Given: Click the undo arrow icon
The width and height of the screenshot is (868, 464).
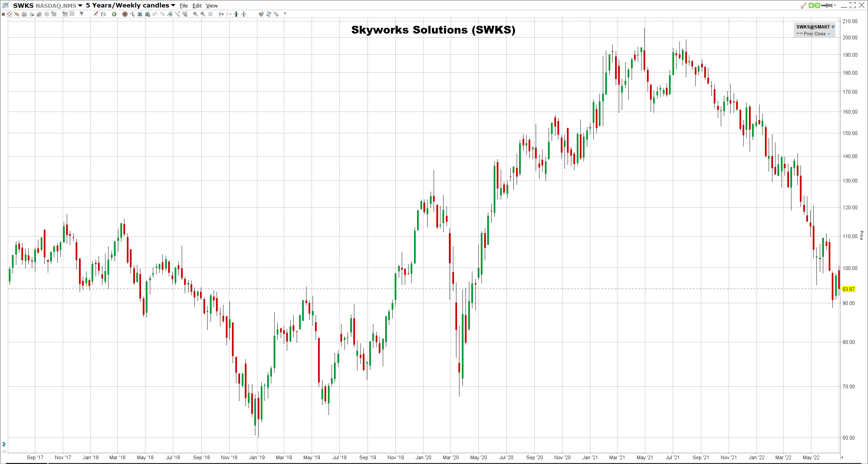Looking at the screenshot, I should (x=155, y=14).
